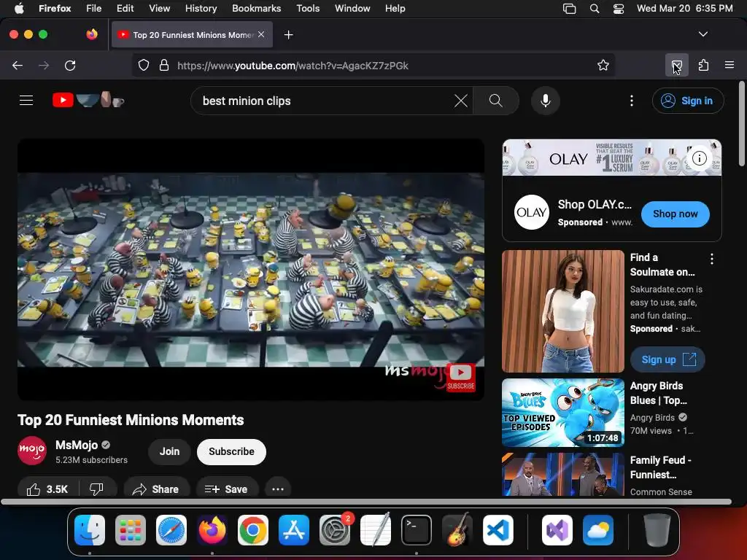Like the video with thumbs up
The height and width of the screenshot is (560, 747).
tap(47, 489)
